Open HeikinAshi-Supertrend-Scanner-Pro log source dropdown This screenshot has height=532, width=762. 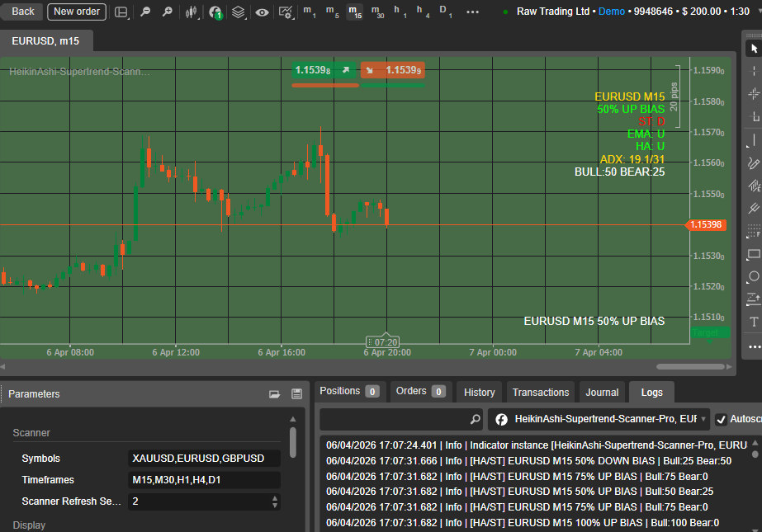600,419
